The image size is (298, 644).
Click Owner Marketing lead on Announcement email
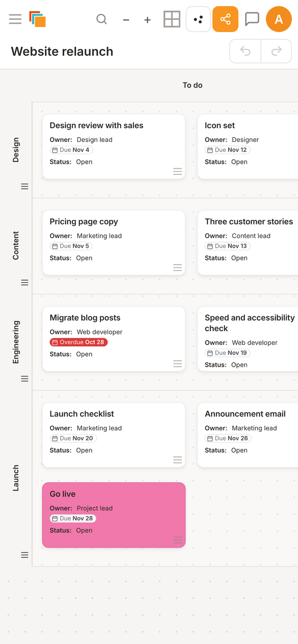coord(241,428)
